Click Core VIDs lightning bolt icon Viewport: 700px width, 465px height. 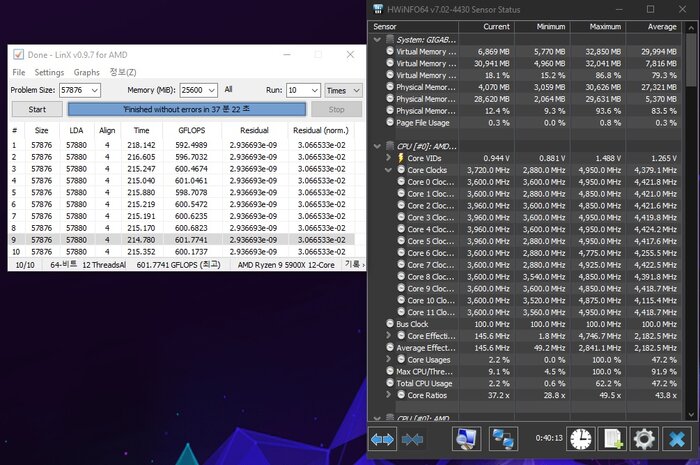[401, 158]
